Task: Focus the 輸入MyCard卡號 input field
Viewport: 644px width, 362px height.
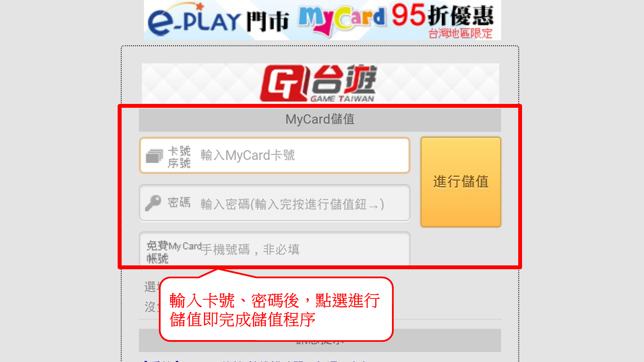Action: 275,155
